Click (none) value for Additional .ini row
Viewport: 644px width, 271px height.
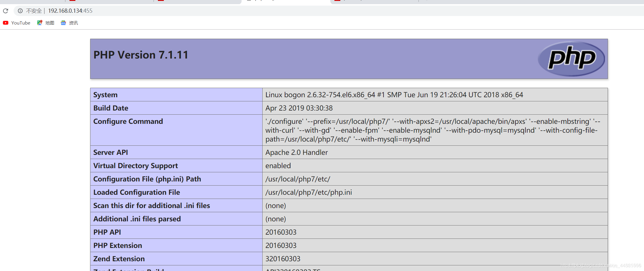[276, 219]
